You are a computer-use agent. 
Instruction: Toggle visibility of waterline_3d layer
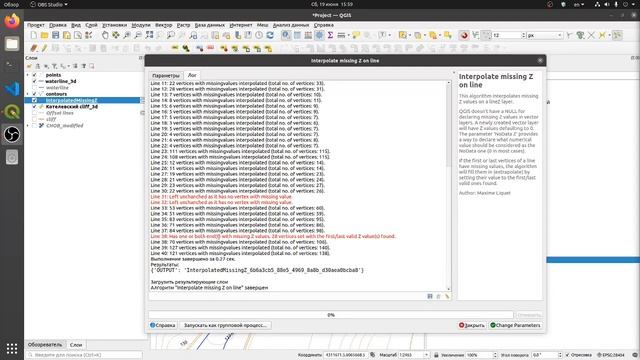[x=34, y=81]
